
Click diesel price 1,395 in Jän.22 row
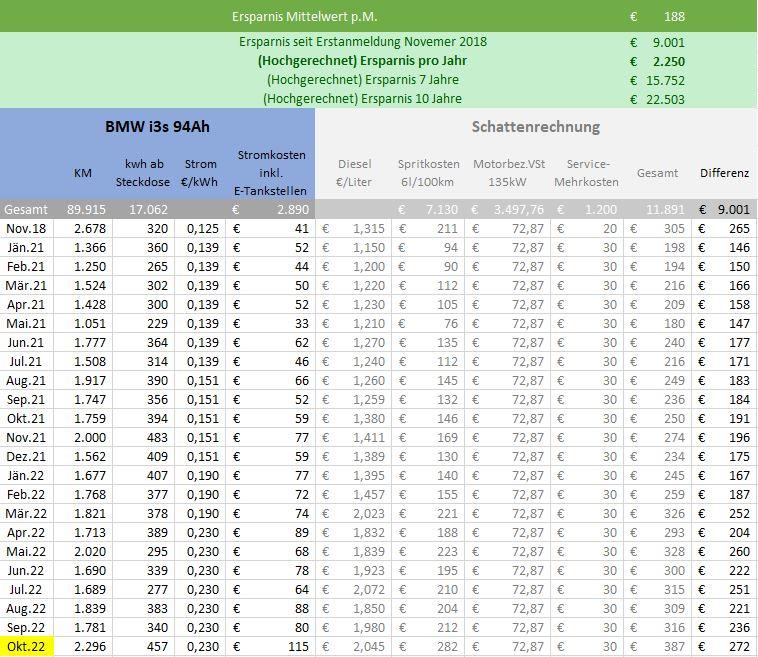pyautogui.click(x=369, y=476)
